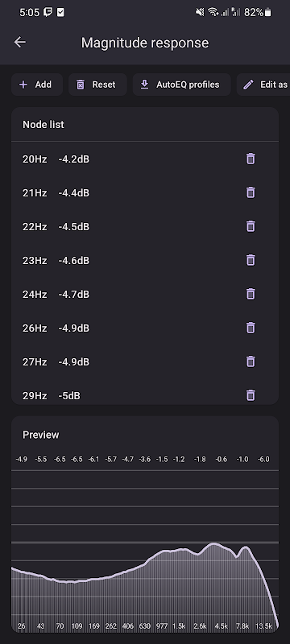Add a new node
Image resolution: width=290 pixels, height=644 pixels.
(x=37, y=85)
